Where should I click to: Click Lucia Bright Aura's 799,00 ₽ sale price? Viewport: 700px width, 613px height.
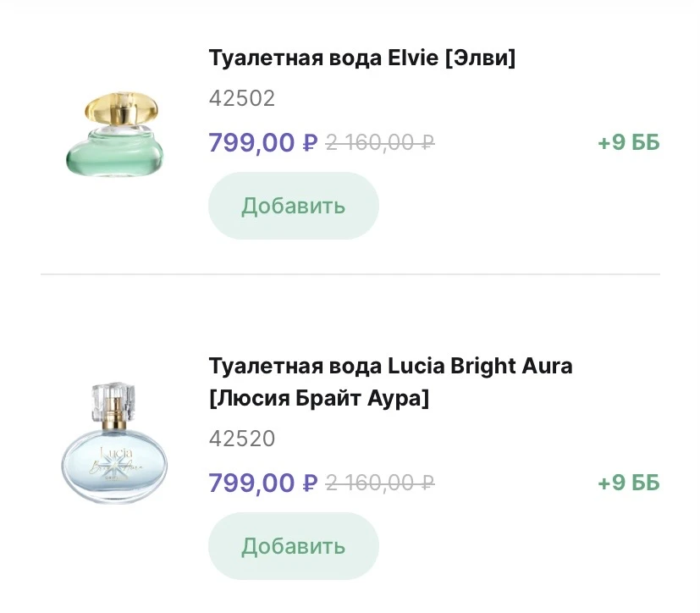[x=262, y=483]
